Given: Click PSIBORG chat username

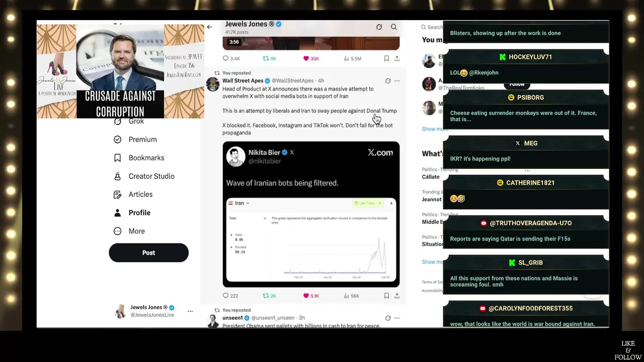Looking at the screenshot, I should 530,98.
